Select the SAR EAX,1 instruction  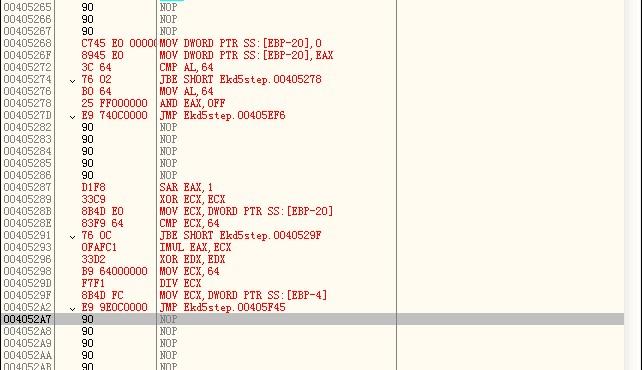click(186, 187)
